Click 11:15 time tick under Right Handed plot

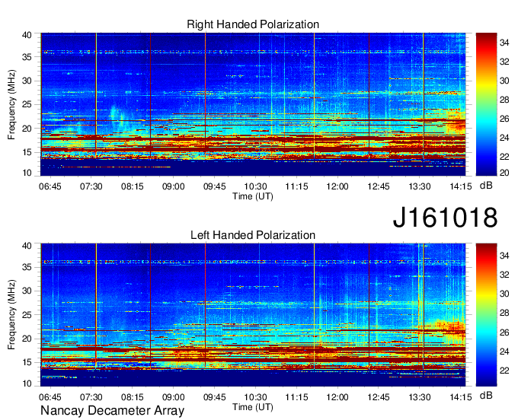[x=296, y=186]
